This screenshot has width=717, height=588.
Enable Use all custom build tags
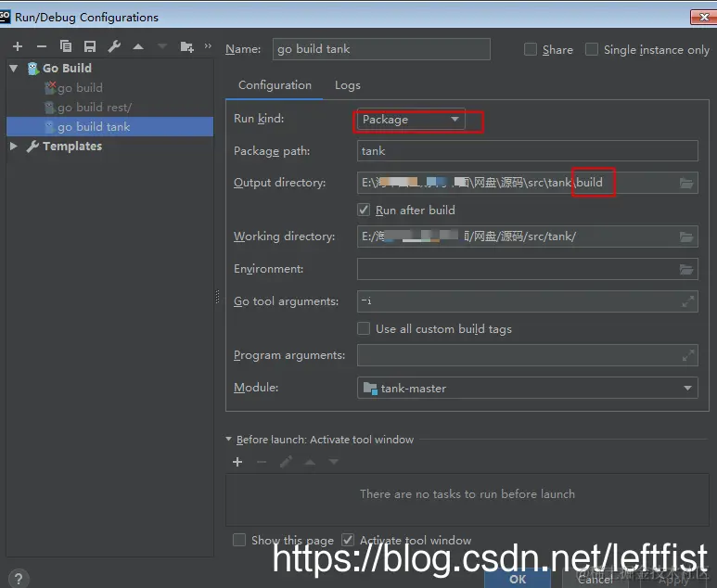(x=364, y=328)
